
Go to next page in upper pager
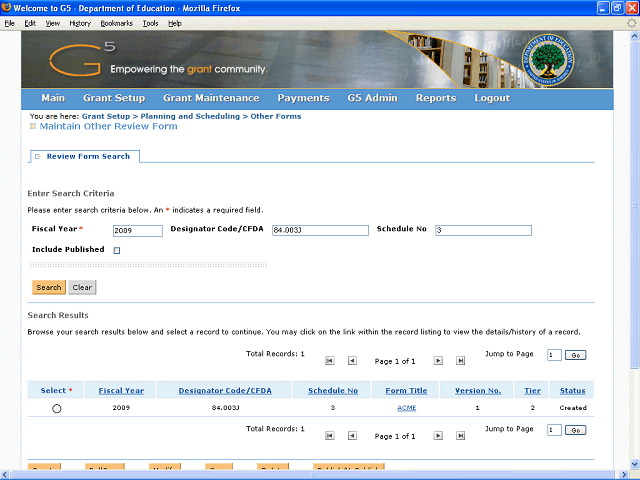click(438, 361)
